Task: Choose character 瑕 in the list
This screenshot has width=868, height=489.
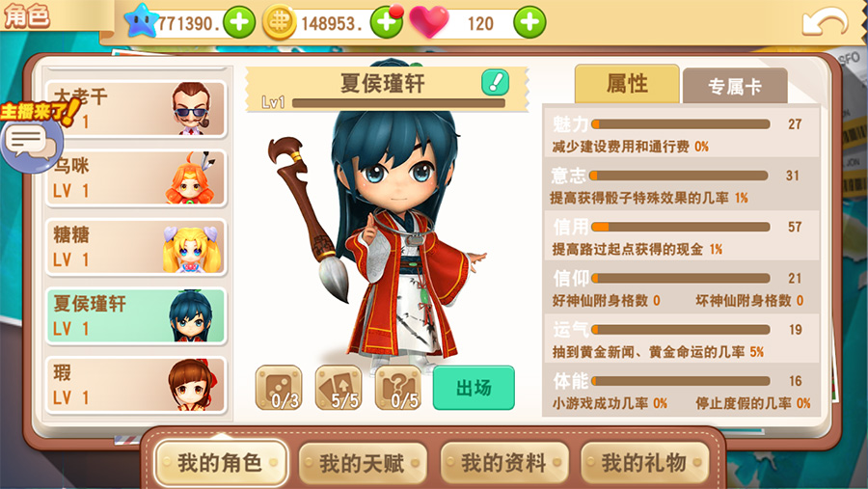Action: tap(136, 386)
